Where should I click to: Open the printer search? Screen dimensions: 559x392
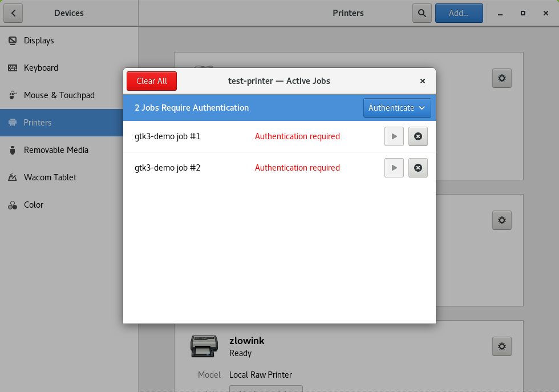click(422, 13)
